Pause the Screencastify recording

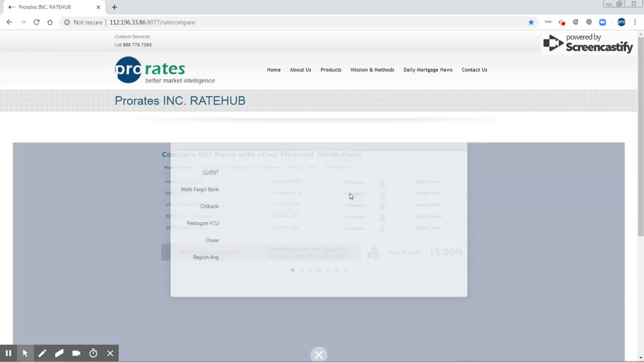coord(8,353)
